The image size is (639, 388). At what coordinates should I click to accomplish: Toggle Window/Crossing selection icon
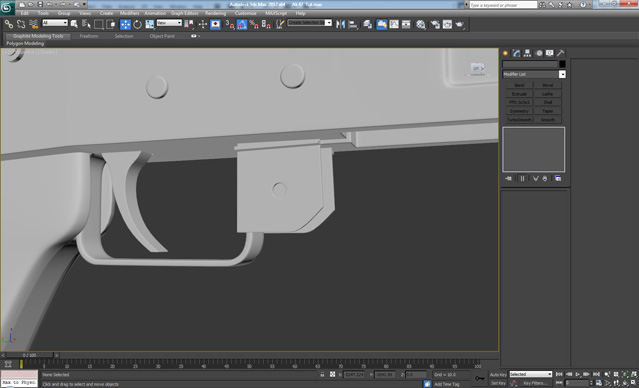tap(111, 24)
